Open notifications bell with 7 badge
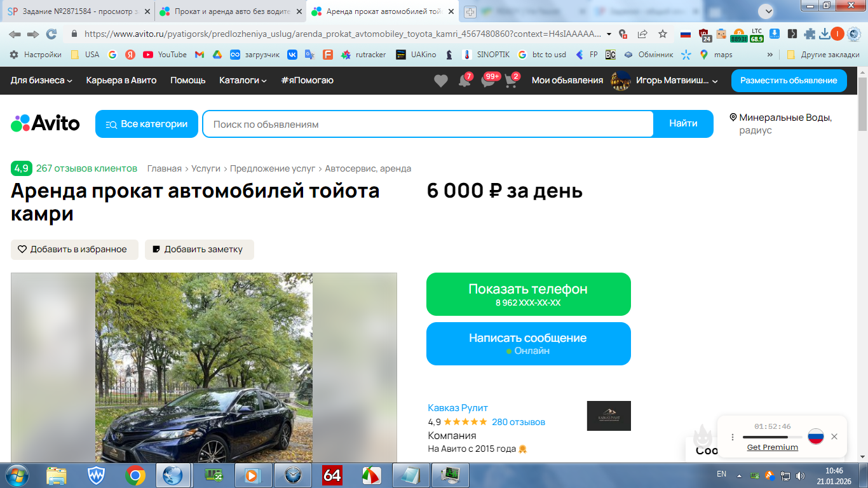The image size is (868, 488). tap(465, 81)
